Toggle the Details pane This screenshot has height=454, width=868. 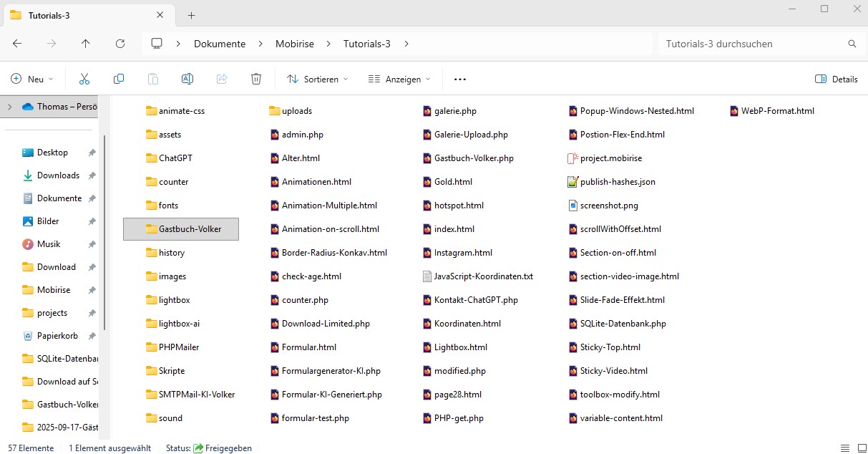[x=836, y=79]
